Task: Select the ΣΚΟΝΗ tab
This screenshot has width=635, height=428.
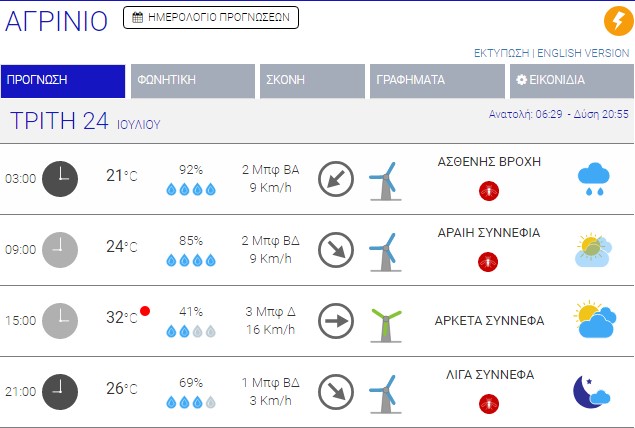Action: point(312,81)
